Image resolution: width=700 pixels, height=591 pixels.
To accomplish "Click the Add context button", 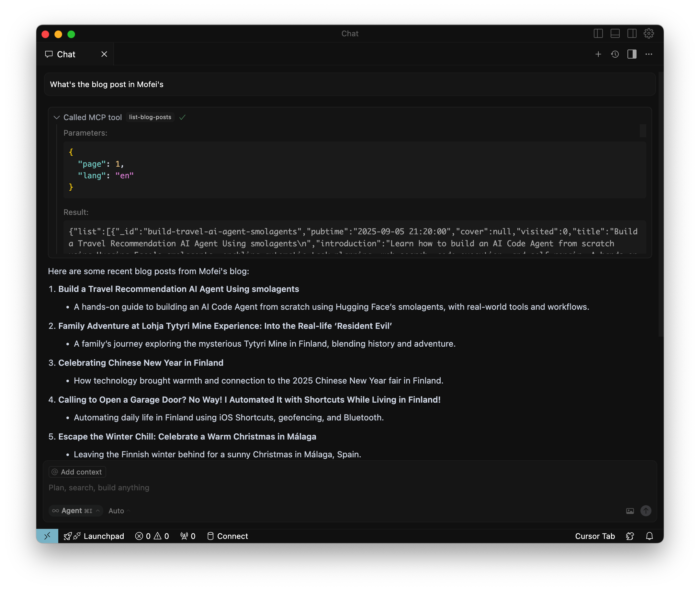I will [x=77, y=472].
